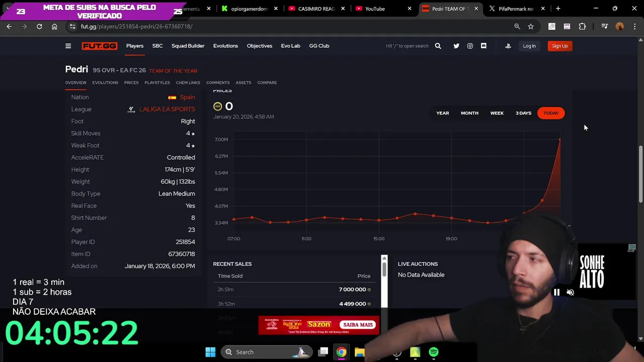Open Chrome profile avatar
The width and height of the screenshot is (644, 362).
620,26
